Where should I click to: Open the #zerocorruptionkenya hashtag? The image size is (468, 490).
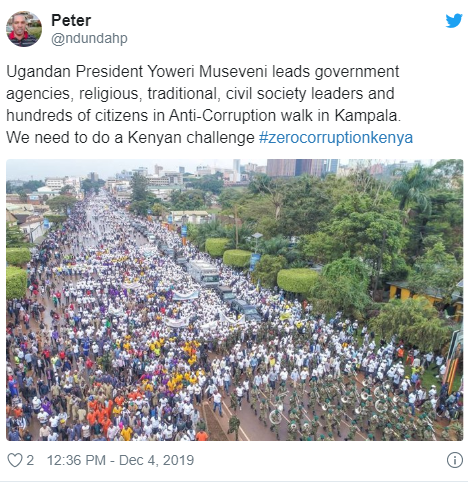[336, 137]
